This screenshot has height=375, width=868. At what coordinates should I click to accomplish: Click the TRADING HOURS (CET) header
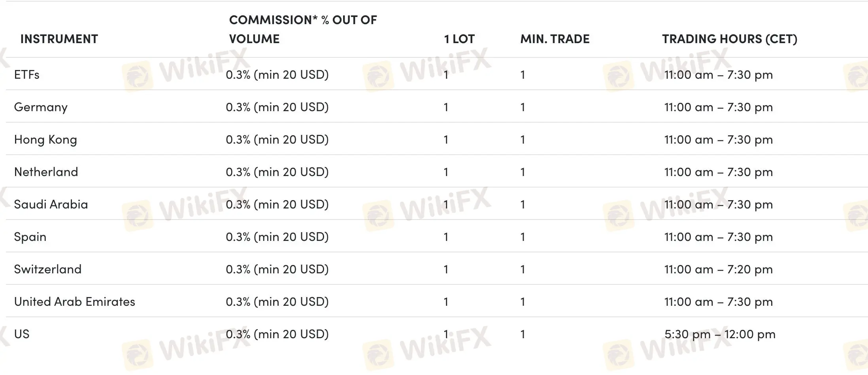pyautogui.click(x=730, y=39)
